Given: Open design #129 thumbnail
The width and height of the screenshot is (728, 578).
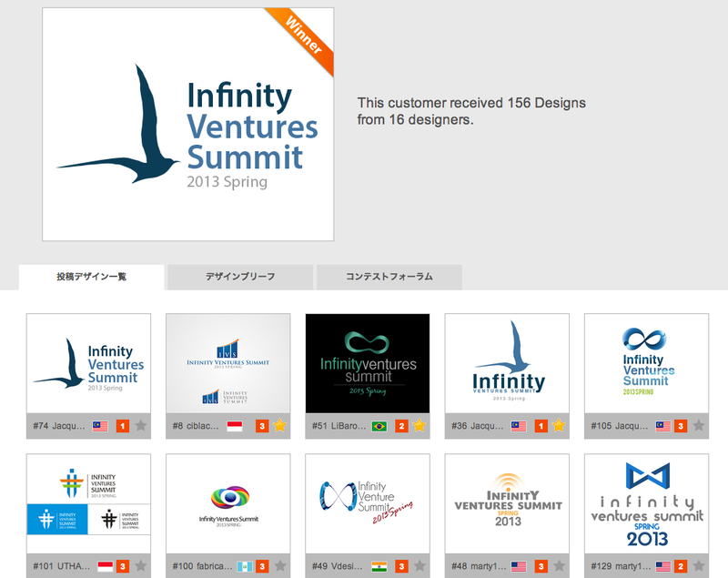Looking at the screenshot, I should [x=646, y=503].
